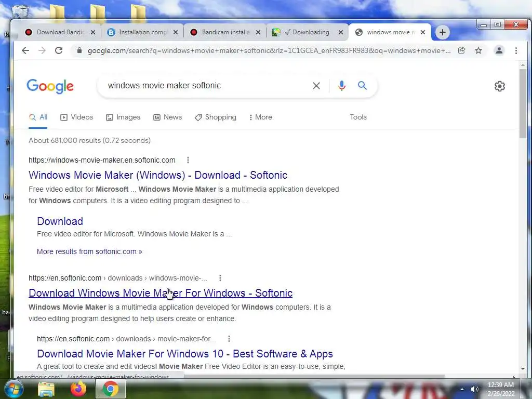Launch Firefox from the taskbar

click(78, 389)
